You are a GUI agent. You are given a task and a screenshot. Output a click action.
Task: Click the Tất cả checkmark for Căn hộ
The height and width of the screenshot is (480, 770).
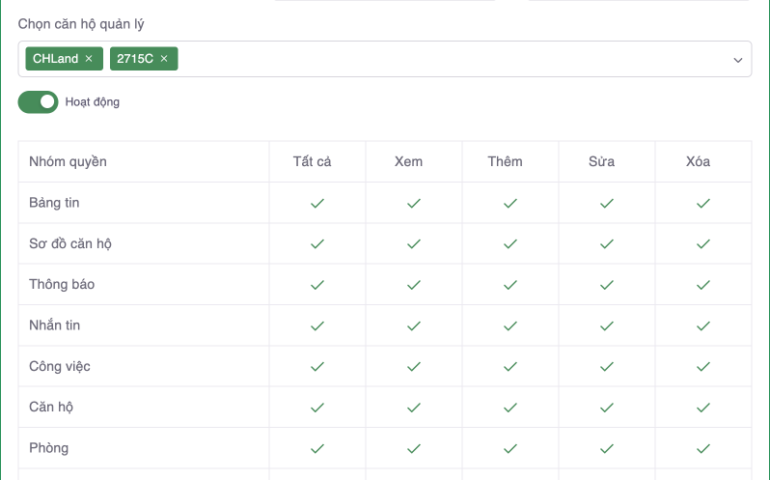317,408
